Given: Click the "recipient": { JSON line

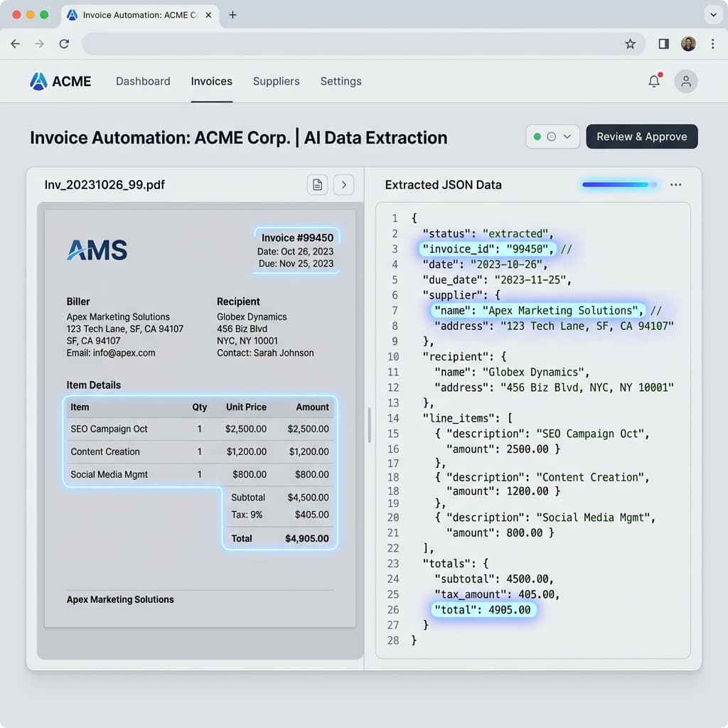Looking at the screenshot, I should [464, 357].
